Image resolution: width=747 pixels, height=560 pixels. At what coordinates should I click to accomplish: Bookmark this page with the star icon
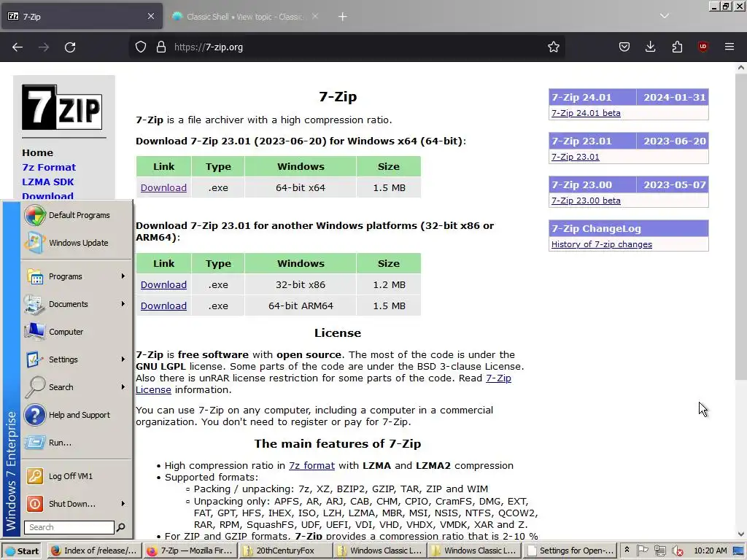pyautogui.click(x=553, y=47)
